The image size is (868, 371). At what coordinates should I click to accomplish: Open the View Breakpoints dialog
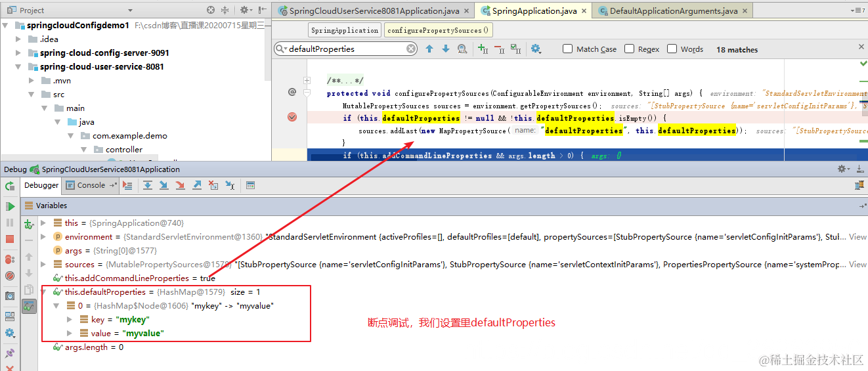pyautogui.click(x=10, y=261)
